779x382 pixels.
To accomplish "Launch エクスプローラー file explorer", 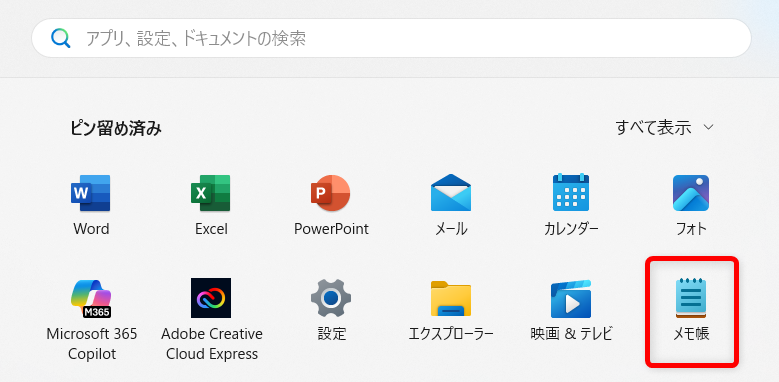I will pos(451,299).
